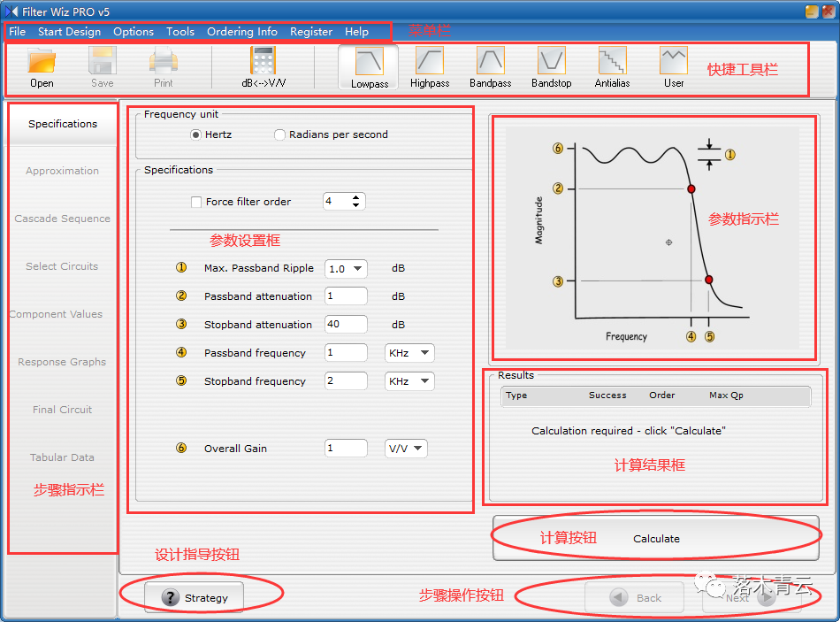The width and height of the screenshot is (840, 622).
Task: Select the Bandpass filter type
Action: coord(490,67)
